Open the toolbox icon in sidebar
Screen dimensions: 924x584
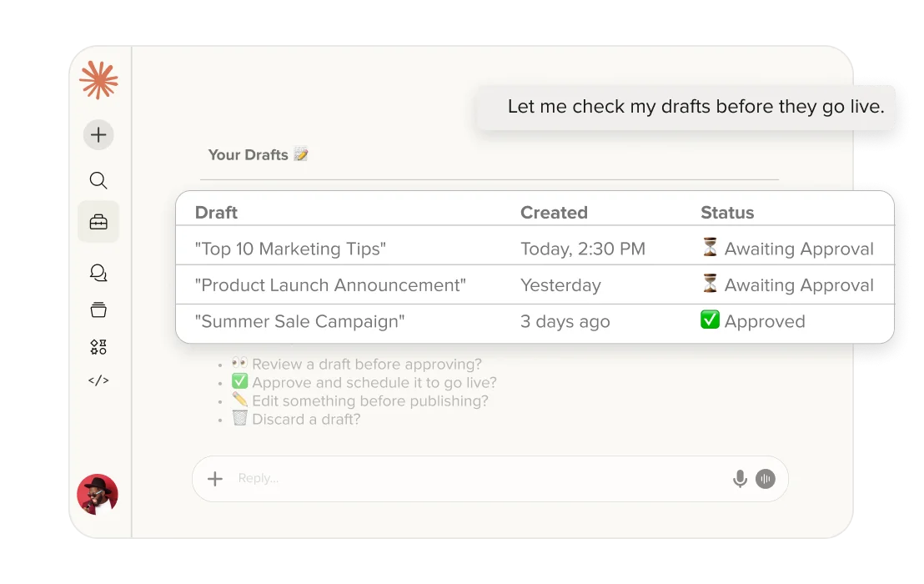(98, 222)
